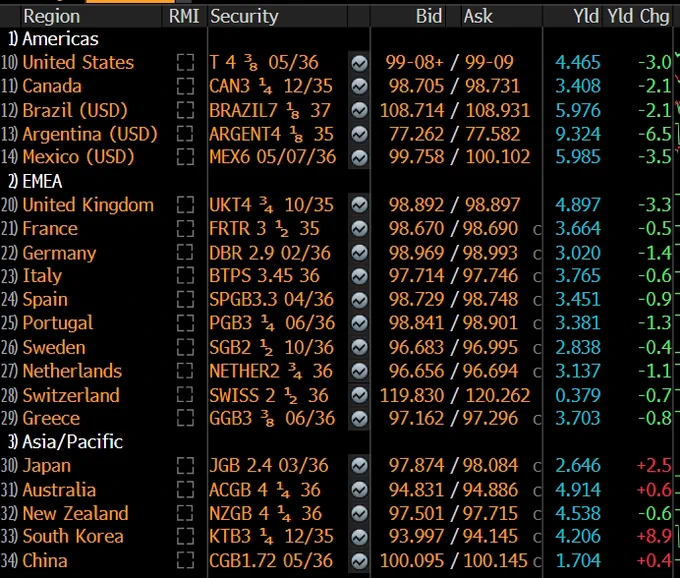680x578 pixels.
Task: Tick the RMI checkbox for United Kingdom
Action: [x=185, y=205]
